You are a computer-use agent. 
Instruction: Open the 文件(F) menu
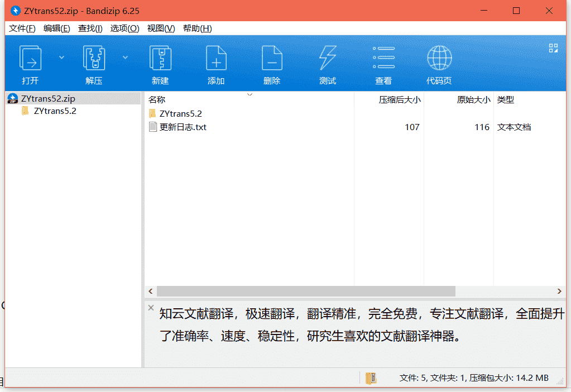click(22, 28)
